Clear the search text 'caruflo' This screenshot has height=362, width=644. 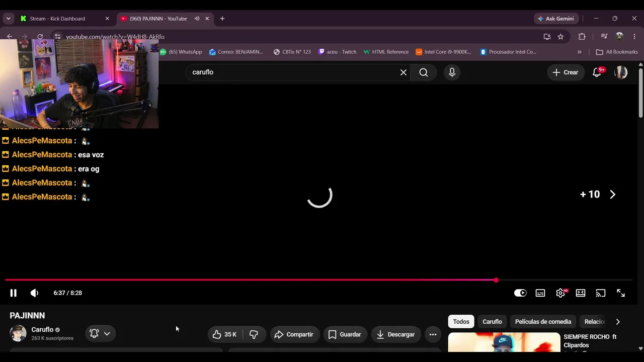pyautogui.click(x=404, y=72)
